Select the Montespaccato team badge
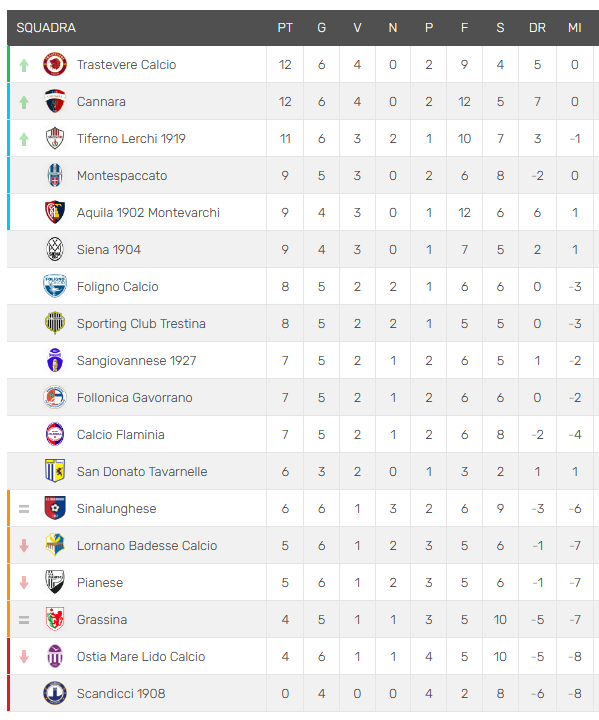599x720 pixels. click(55, 175)
